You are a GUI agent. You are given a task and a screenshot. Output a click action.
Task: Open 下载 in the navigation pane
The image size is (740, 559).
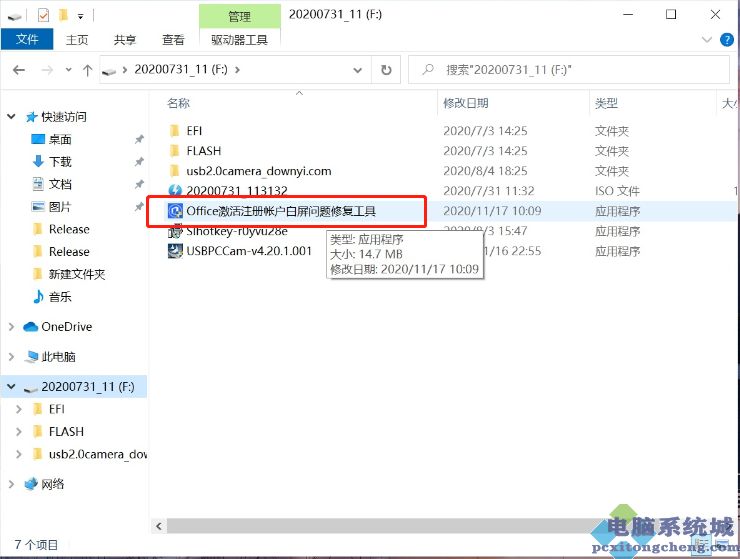60,162
